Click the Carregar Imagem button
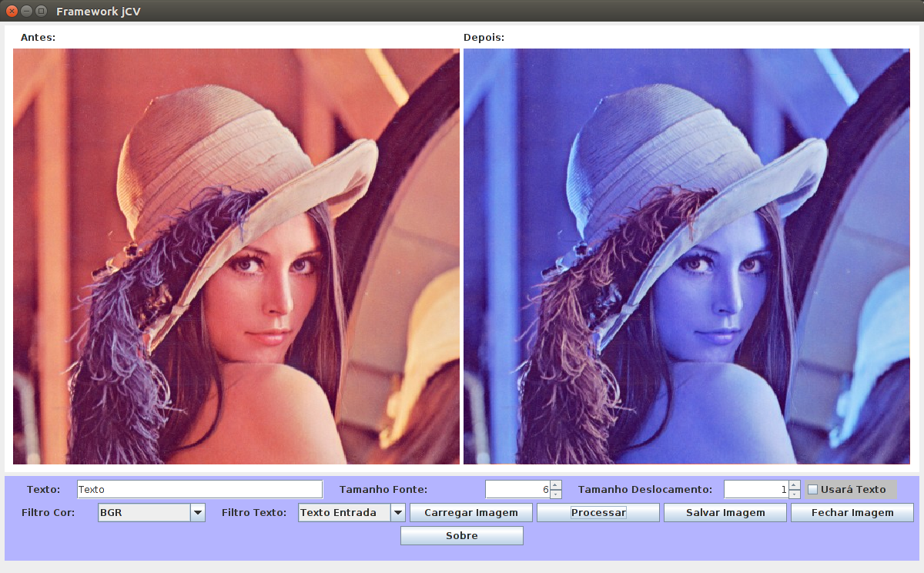The height and width of the screenshot is (573, 924). [471, 512]
